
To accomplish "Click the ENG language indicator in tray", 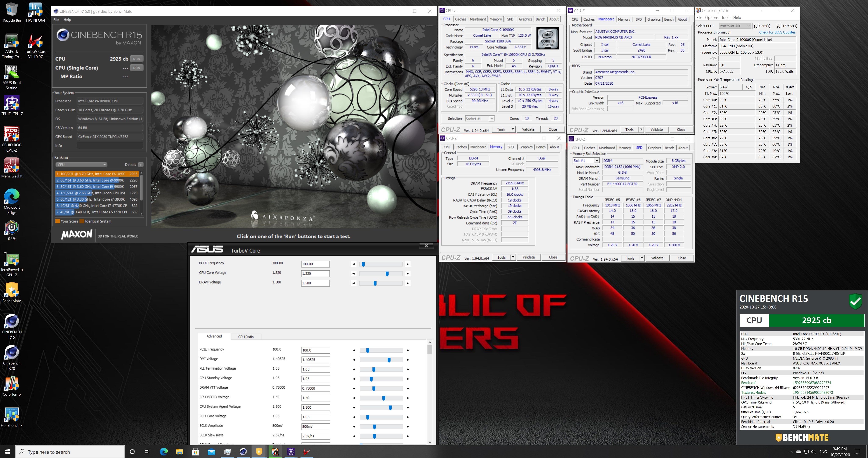I will pos(823,452).
